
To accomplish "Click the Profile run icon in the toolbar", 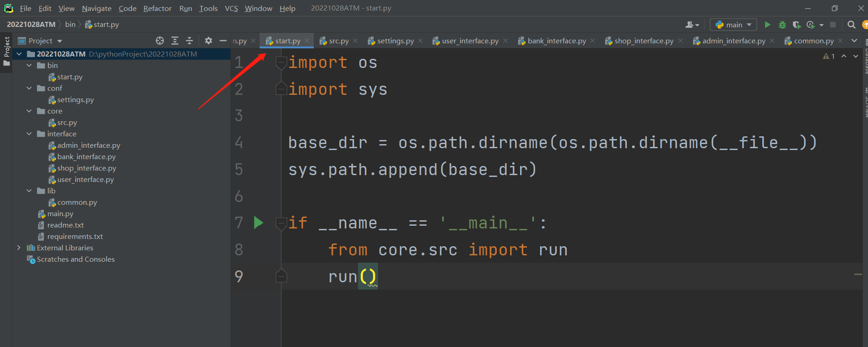I will [x=811, y=25].
